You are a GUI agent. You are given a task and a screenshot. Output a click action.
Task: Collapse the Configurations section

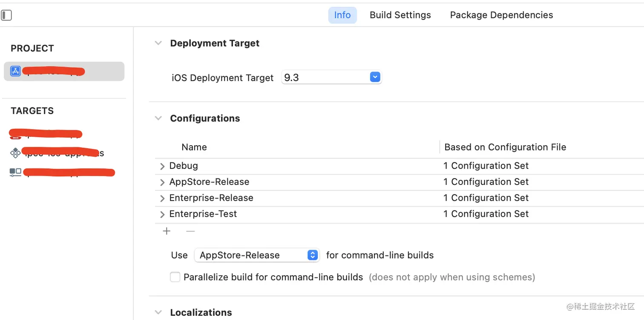158,118
